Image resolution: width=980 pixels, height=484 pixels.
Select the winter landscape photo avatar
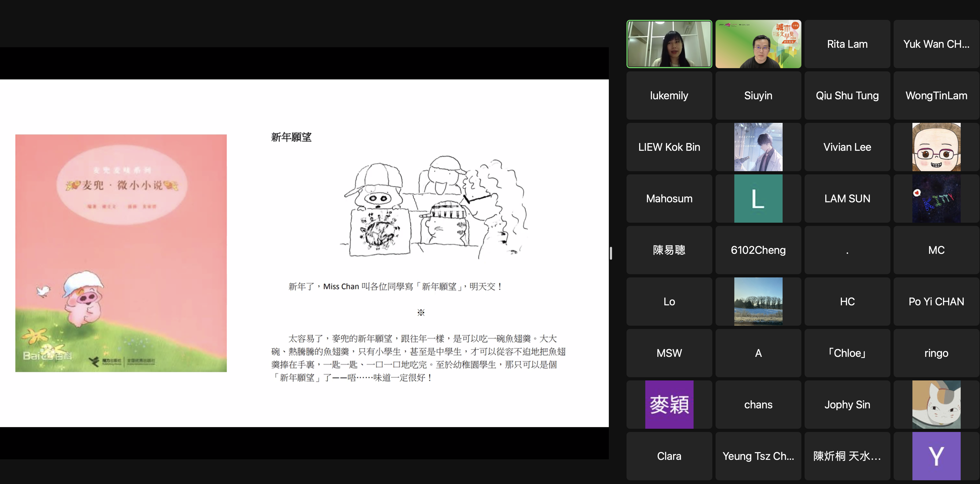pyautogui.click(x=758, y=301)
